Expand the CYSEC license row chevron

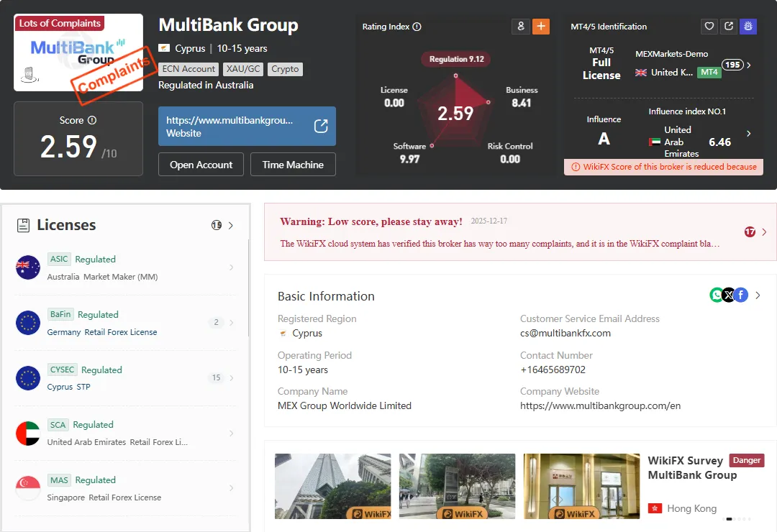click(x=232, y=378)
